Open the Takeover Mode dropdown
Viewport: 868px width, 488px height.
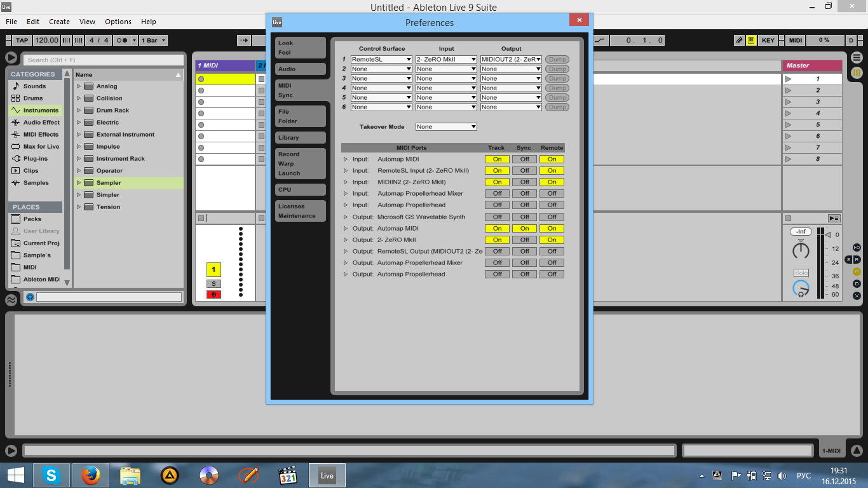pos(446,126)
